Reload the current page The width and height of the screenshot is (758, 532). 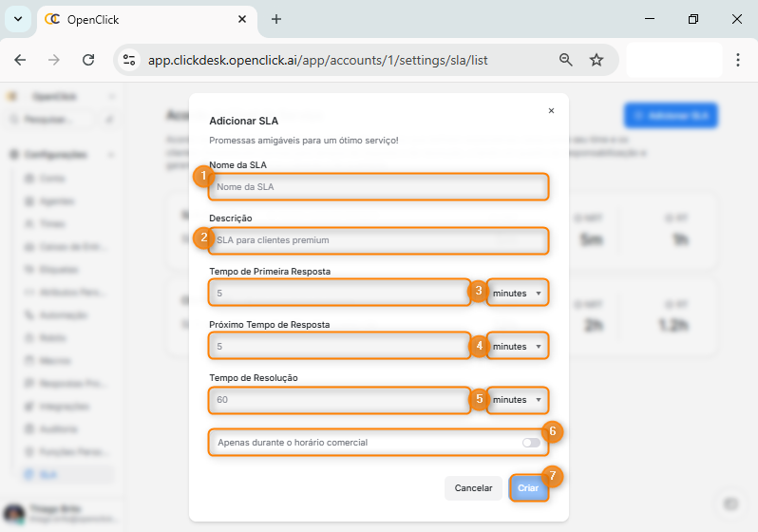[x=88, y=60]
